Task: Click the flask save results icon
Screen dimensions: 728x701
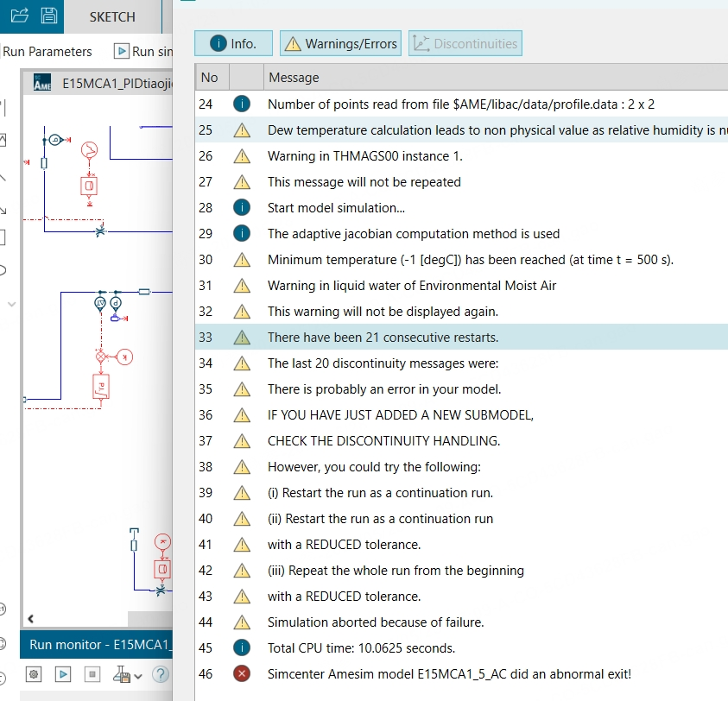Action: (x=121, y=674)
